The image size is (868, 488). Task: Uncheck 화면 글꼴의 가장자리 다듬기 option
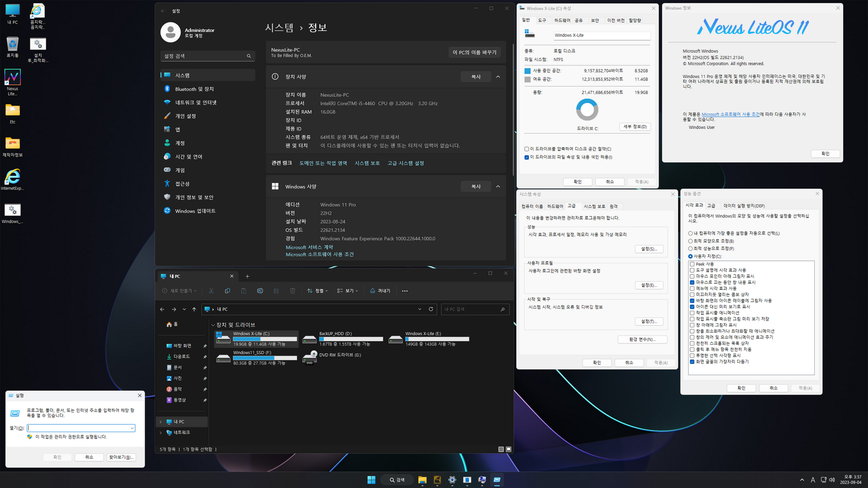[692, 362]
